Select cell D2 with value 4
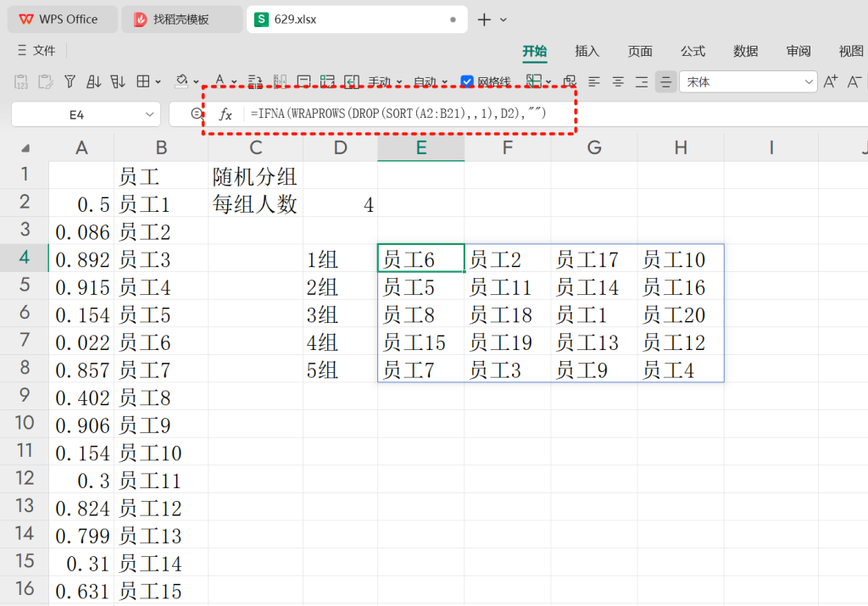 click(341, 203)
